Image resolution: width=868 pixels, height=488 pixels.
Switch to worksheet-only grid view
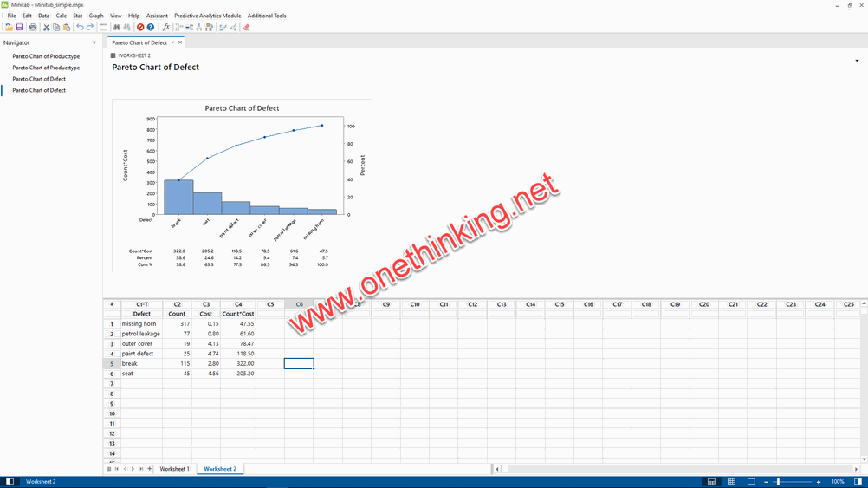tap(731, 481)
